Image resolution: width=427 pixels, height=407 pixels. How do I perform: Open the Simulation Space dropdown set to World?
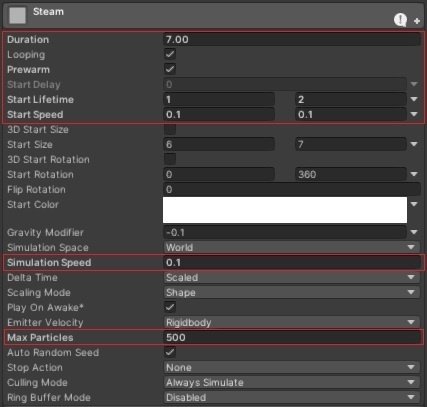(292, 247)
